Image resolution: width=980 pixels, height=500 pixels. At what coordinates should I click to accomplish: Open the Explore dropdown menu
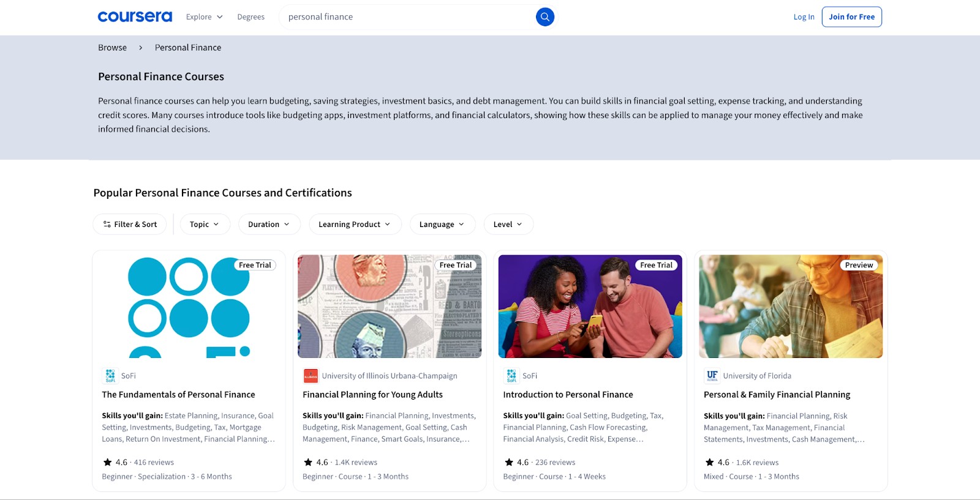[x=205, y=17]
